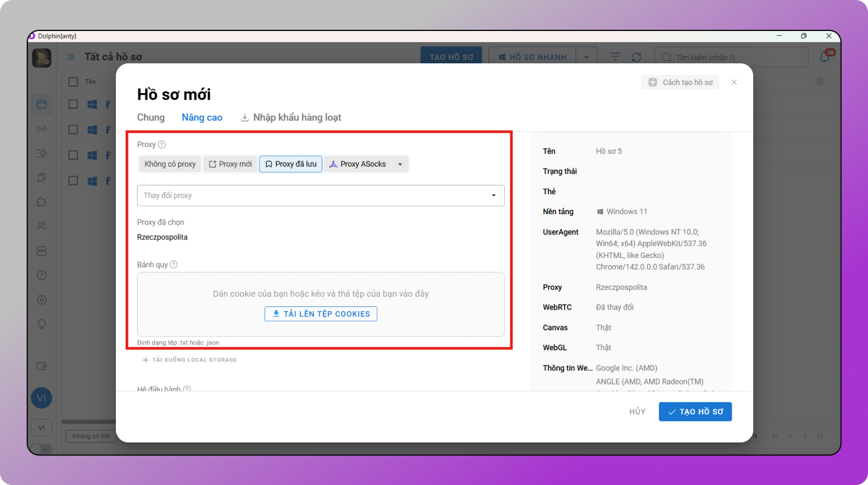Open the proxies section in the sidebar
Screen dimensions: 868x485
coord(42,129)
